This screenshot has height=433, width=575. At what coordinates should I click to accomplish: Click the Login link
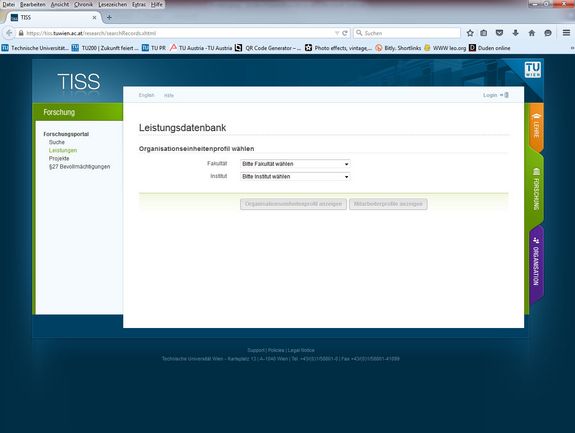click(x=490, y=95)
